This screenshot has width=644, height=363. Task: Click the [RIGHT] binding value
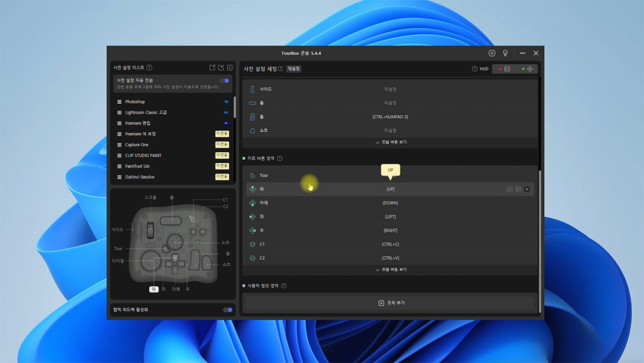(x=390, y=231)
